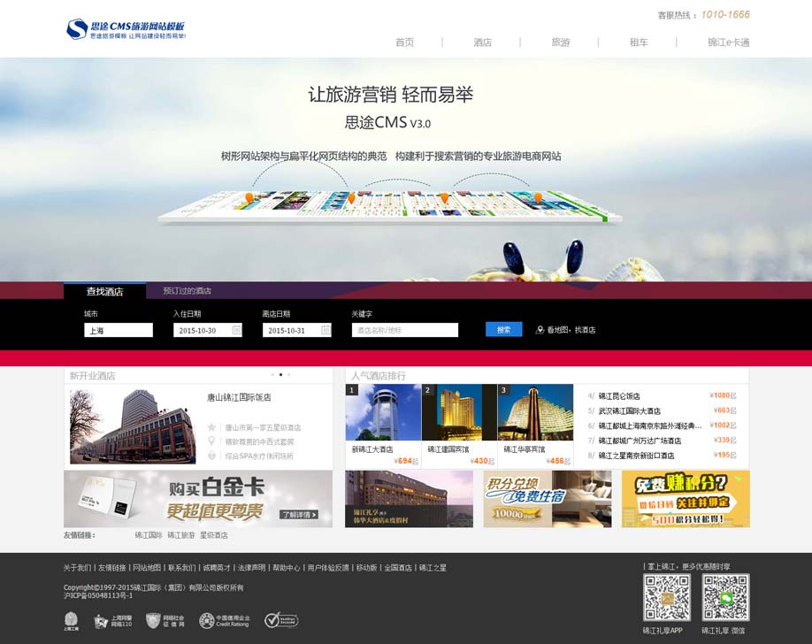Screen dimensions: 812x644
Task: Click the check-out date field 2015-10-31
Action: (x=296, y=330)
